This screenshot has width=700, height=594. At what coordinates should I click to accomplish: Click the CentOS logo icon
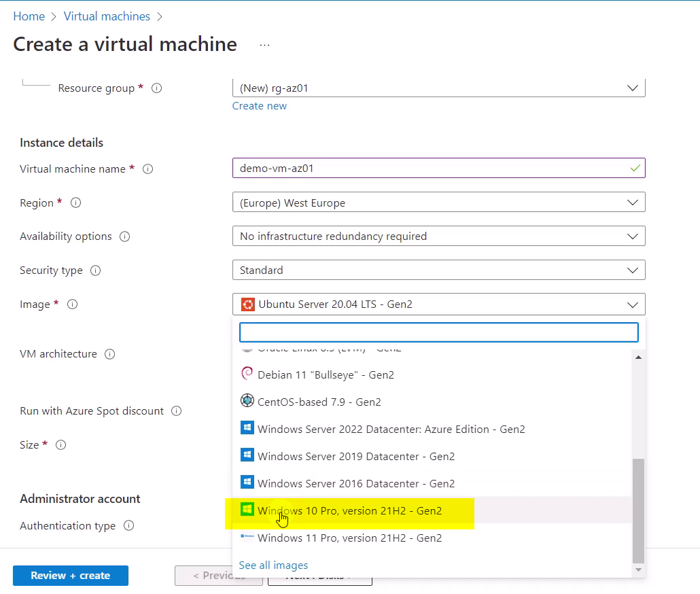247,401
